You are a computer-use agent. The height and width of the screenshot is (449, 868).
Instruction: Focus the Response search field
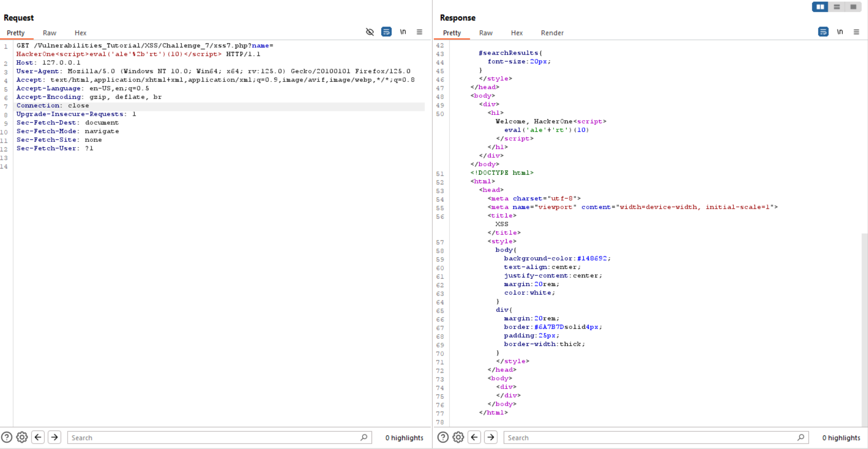coord(656,438)
